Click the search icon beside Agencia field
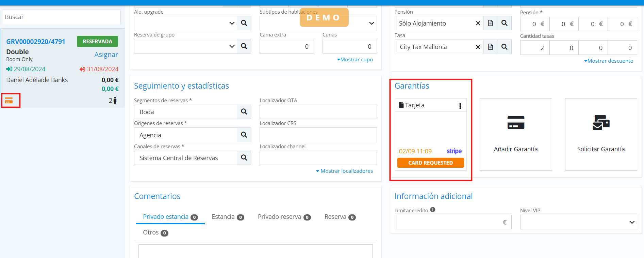Image resolution: width=644 pixels, height=258 pixels. (x=244, y=135)
